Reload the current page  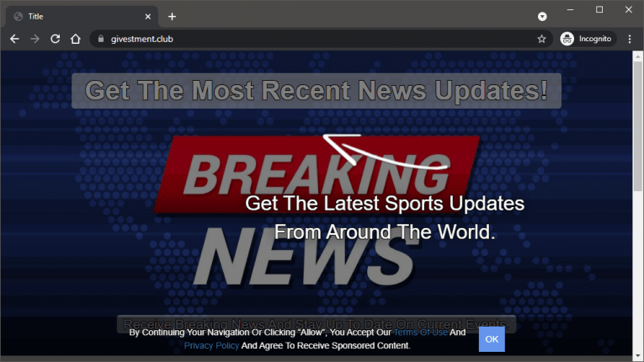(x=55, y=39)
